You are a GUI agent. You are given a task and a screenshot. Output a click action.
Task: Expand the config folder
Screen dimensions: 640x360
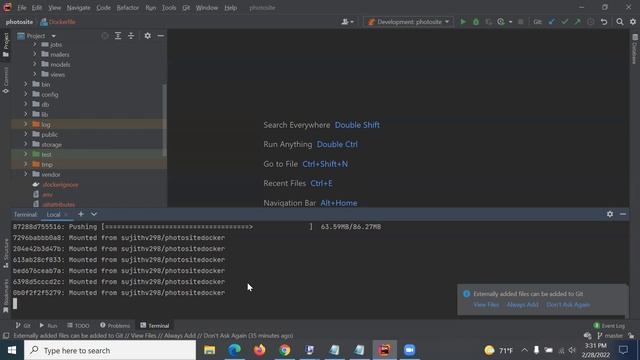(26, 94)
